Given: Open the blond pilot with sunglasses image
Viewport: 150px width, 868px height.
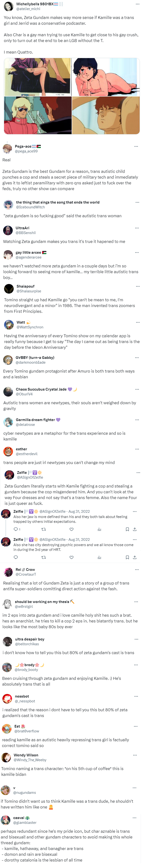Looking at the screenshot, I should [37, 115].
